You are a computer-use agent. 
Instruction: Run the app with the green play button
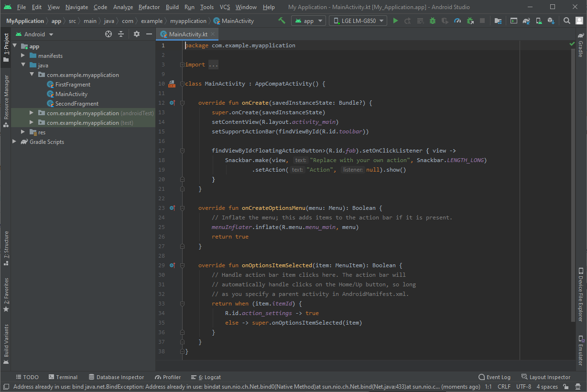[395, 21]
